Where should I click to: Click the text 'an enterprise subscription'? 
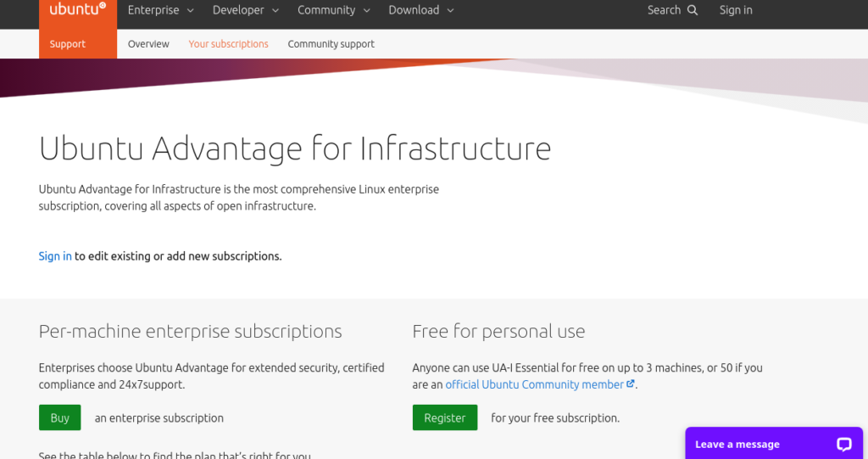coord(159,418)
